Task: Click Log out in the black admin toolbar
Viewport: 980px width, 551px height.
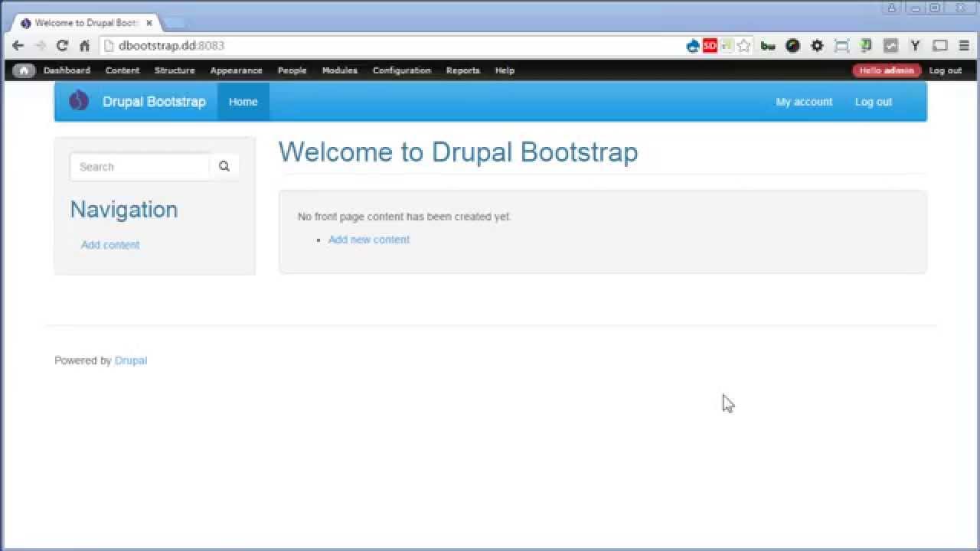Action: (945, 70)
